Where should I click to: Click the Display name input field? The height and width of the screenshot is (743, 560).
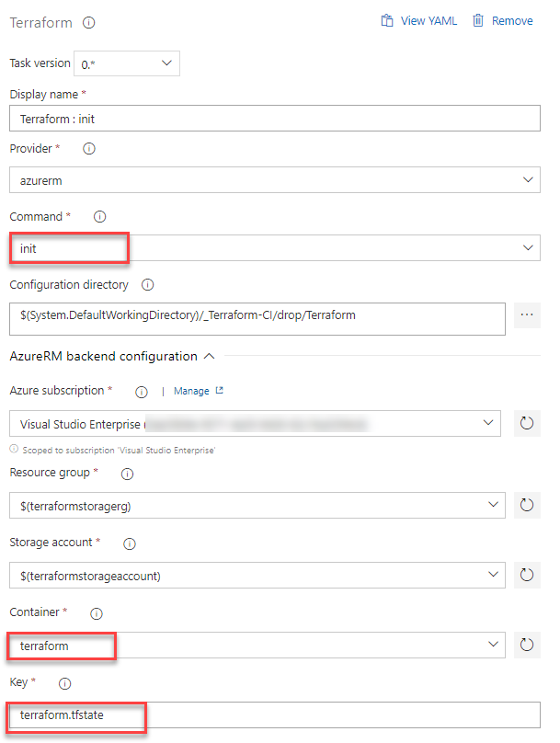(275, 119)
